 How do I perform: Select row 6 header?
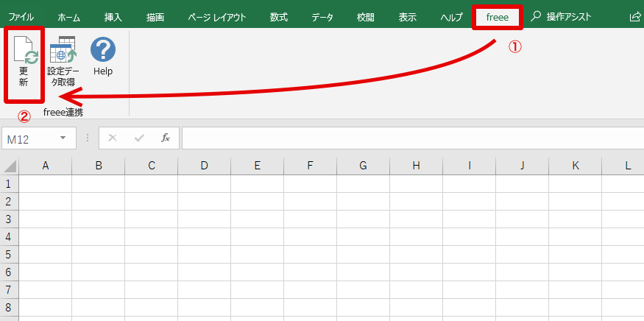(9, 272)
